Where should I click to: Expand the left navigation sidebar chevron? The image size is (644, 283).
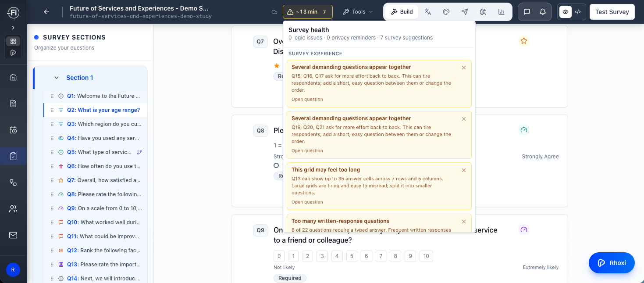13,28
